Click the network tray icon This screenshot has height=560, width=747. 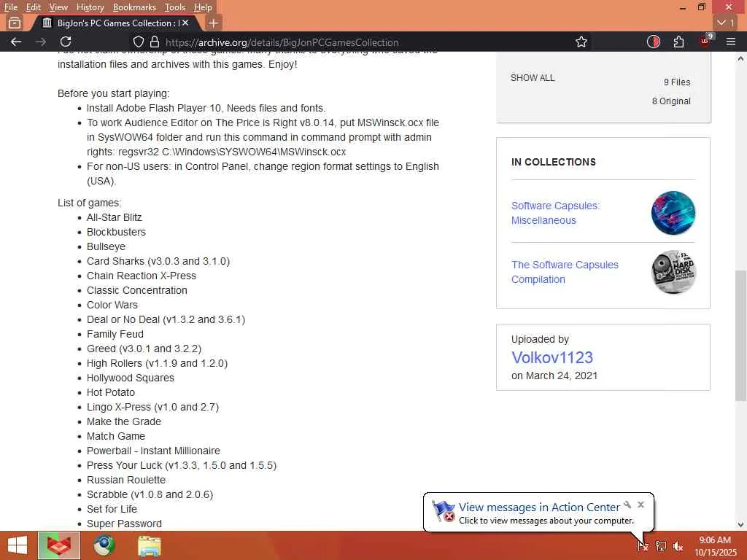[661, 546]
